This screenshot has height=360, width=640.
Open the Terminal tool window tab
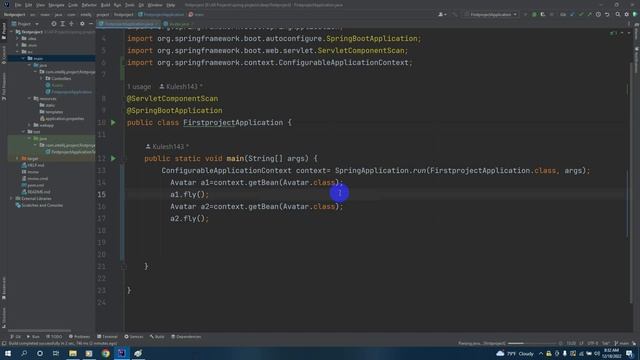coord(107,337)
